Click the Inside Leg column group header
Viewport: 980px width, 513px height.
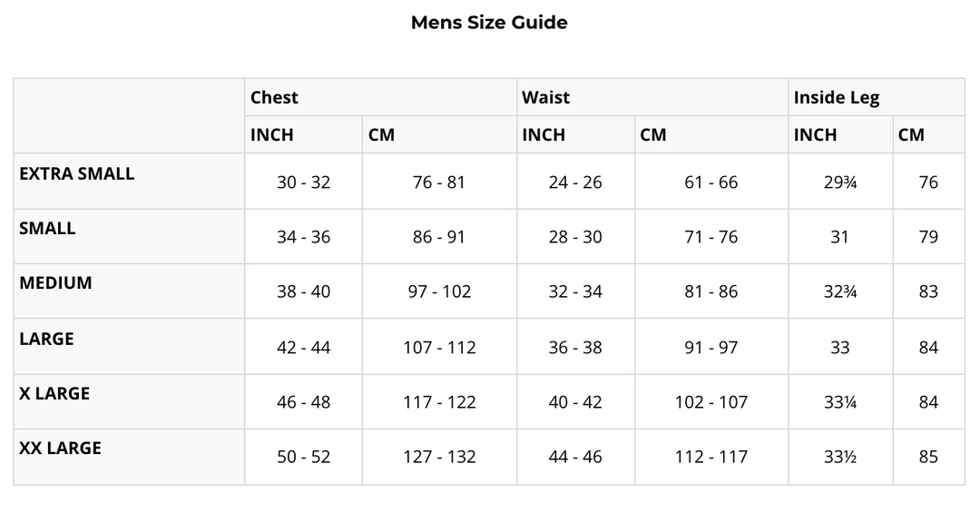836,98
